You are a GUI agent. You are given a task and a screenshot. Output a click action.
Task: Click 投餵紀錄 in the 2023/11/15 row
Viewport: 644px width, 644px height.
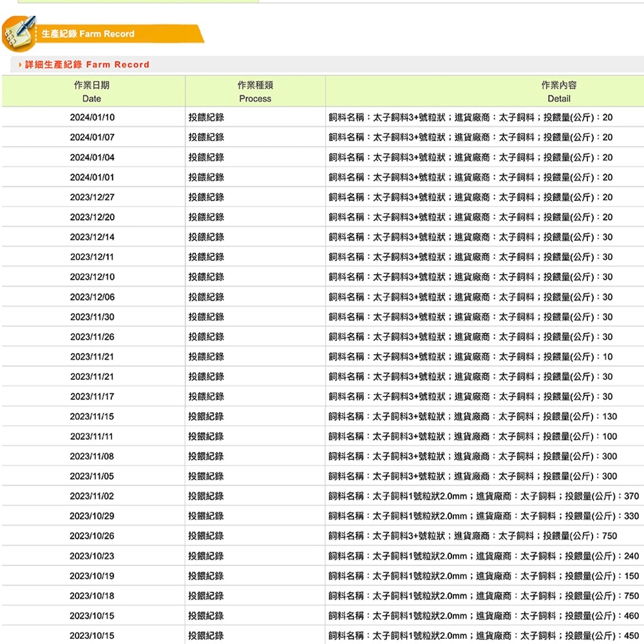click(206, 417)
